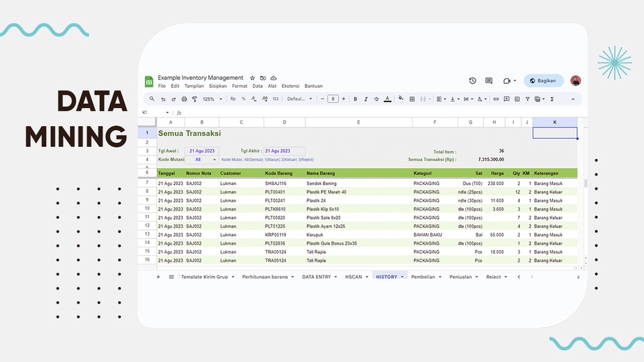Switch to the Reject tab
Image resolution: width=644 pixels, height=362 pixels.
pyautogui.click(x=496, y=277)
